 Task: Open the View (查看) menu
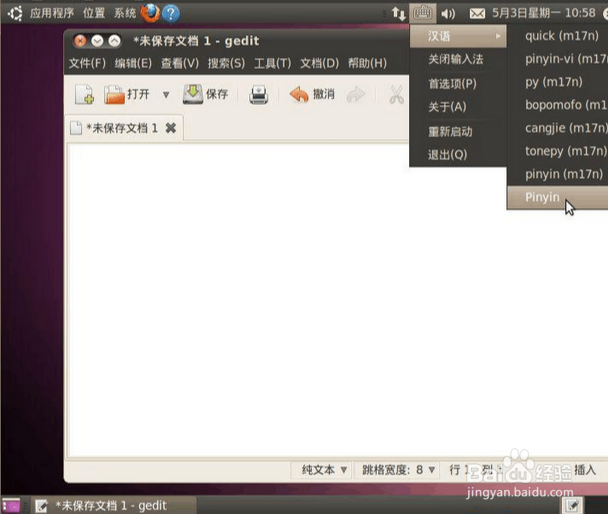[180, 63]
